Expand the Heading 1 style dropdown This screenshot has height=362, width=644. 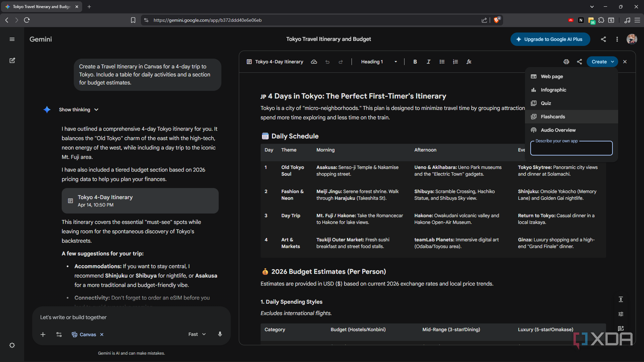pos(379,62)
